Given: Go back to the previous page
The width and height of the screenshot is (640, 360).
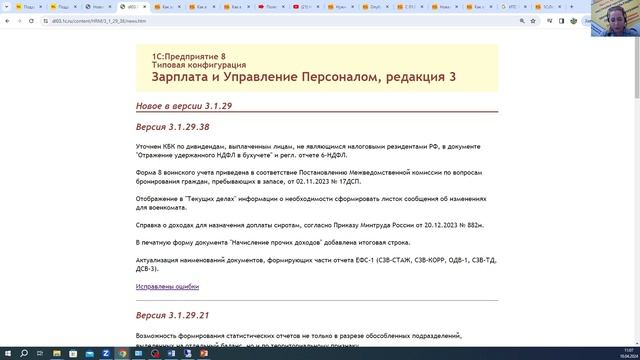Looking at the screenshot, I should [7, 21].
